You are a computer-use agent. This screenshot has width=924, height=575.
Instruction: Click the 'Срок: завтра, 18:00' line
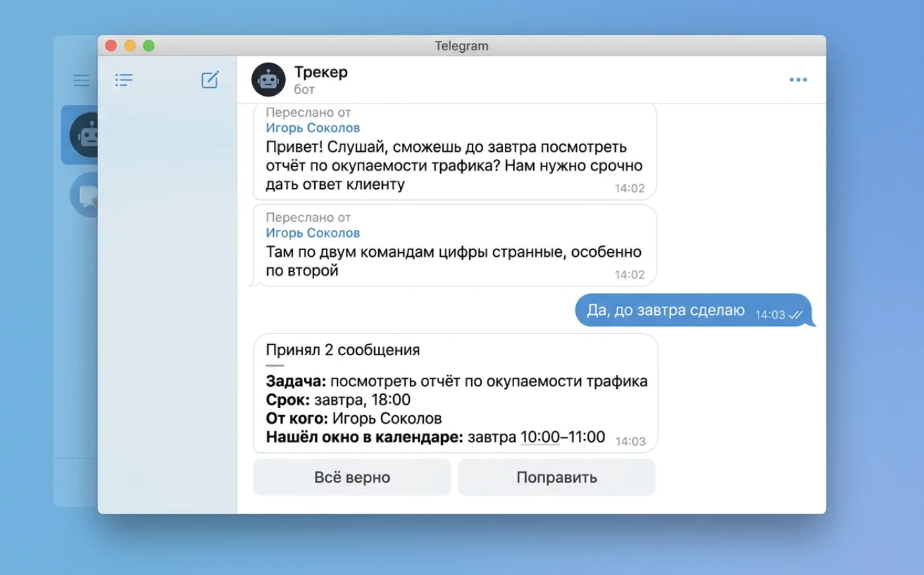(339, 400)
